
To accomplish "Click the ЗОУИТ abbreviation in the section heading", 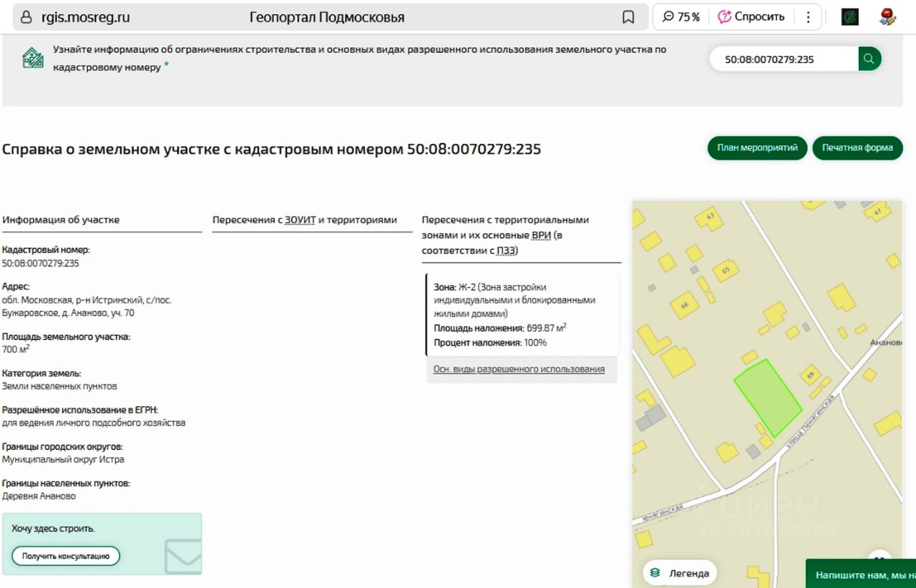I will click(x=300, y=220).
